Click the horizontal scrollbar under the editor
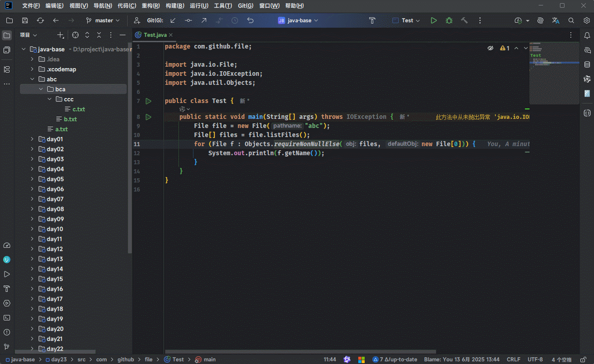Screen dimensions: 594x364 (x=300, y=351)
